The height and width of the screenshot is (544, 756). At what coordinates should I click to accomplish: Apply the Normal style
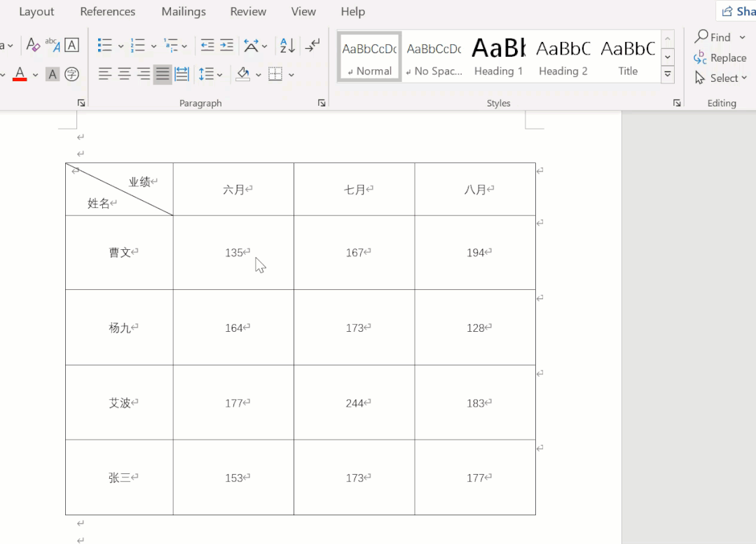(x=369, y=57)
